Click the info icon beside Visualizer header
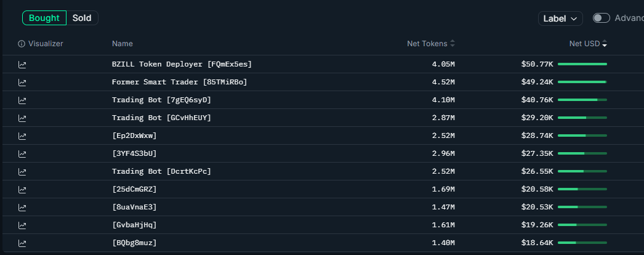Viewport: 644px width, 255px height. click(x=22, y=44)
